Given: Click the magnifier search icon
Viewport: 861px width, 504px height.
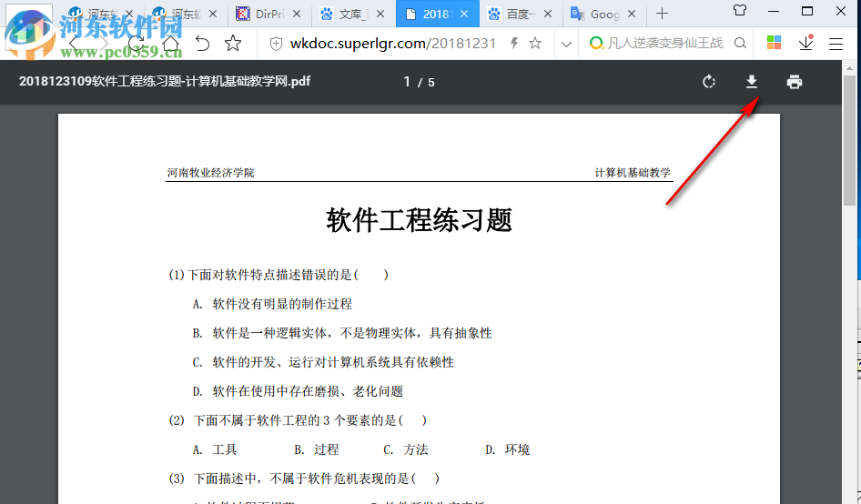Looking at the screenshot, I should point(740,44).
